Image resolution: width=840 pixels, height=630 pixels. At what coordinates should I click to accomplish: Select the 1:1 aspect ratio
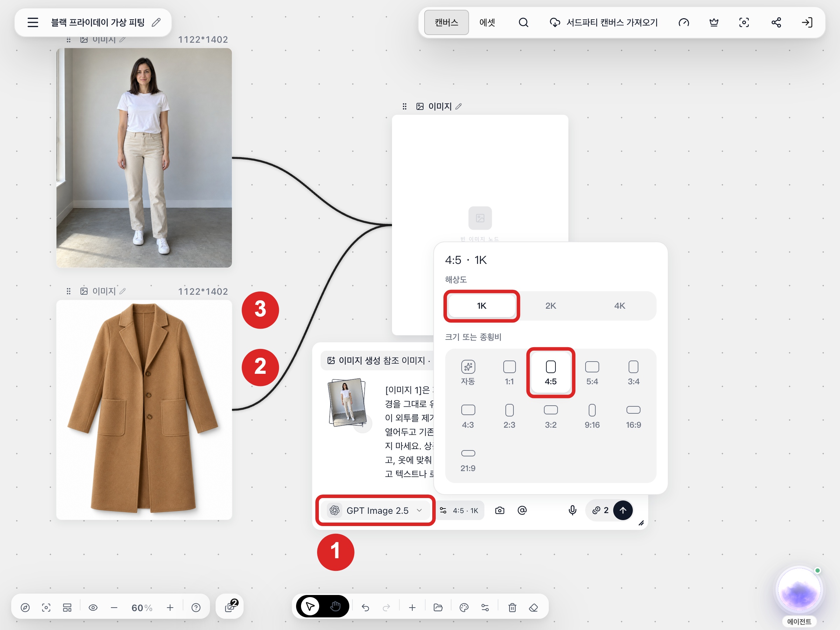[509, 372]
